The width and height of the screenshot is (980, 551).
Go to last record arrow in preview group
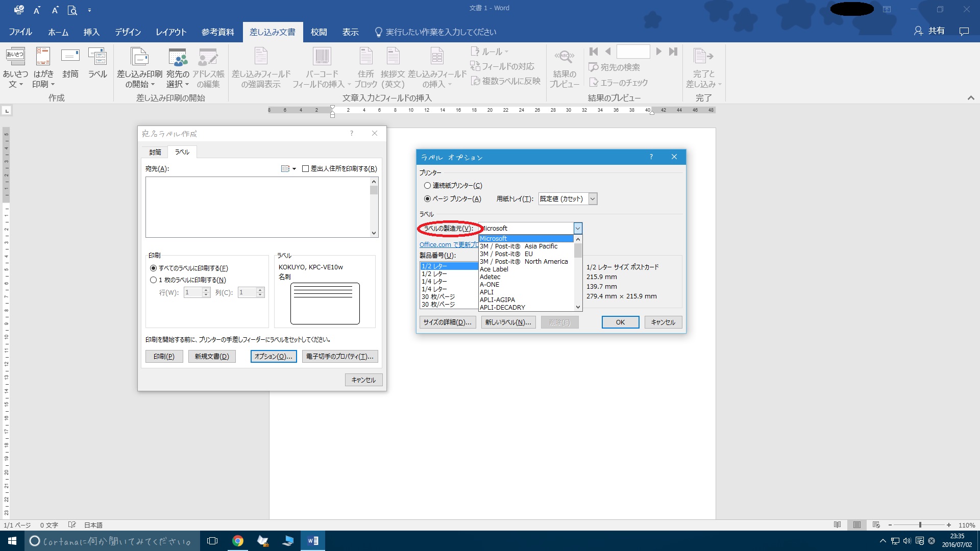673,52
